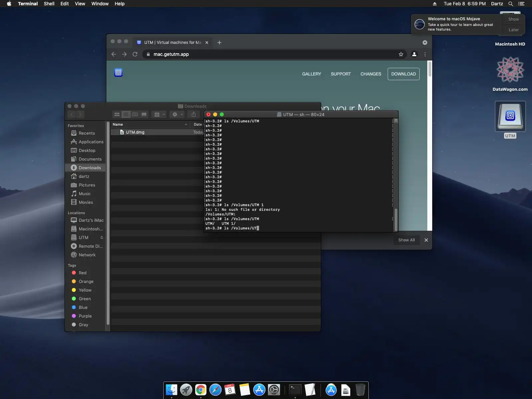Click Show All in Chrome downloads bar
The height and width of the screenshot is (399, 532).
tap(407, 240)
